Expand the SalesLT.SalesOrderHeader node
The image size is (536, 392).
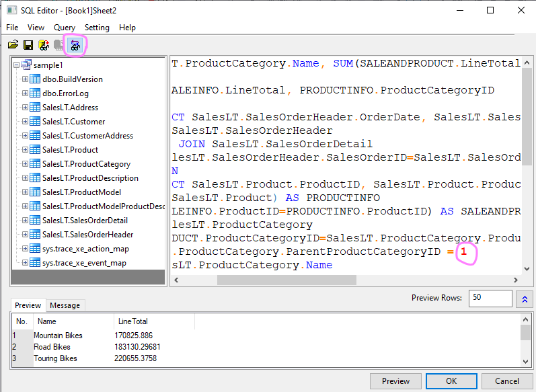coord(26,235)
